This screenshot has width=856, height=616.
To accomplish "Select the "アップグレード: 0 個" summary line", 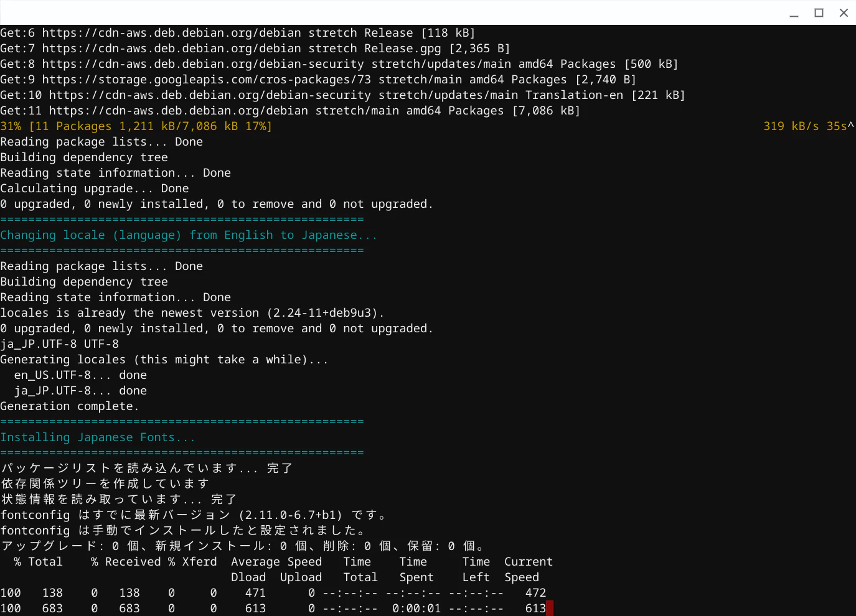I will (242, 546).
